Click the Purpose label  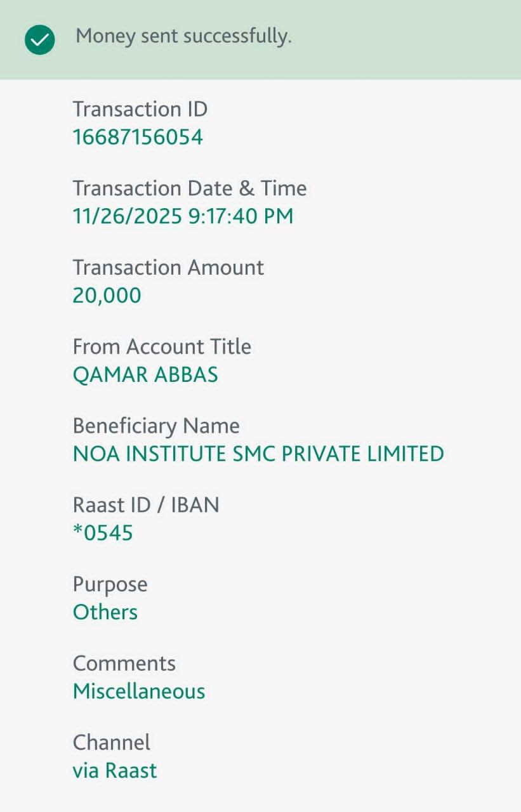coord(110,584)
